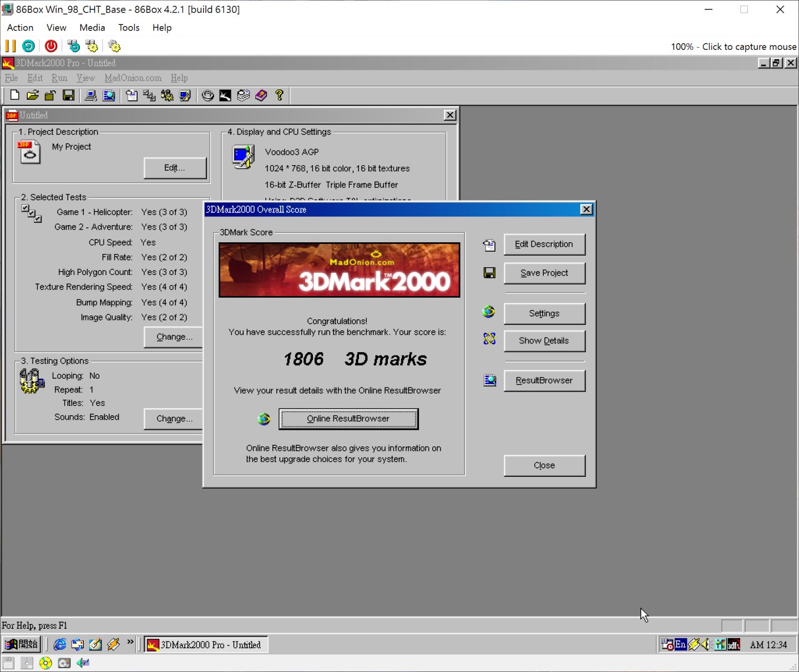The image size is (799, 672).
Task: Click the 3DMark2000 banner image
Action: [340, 270]
